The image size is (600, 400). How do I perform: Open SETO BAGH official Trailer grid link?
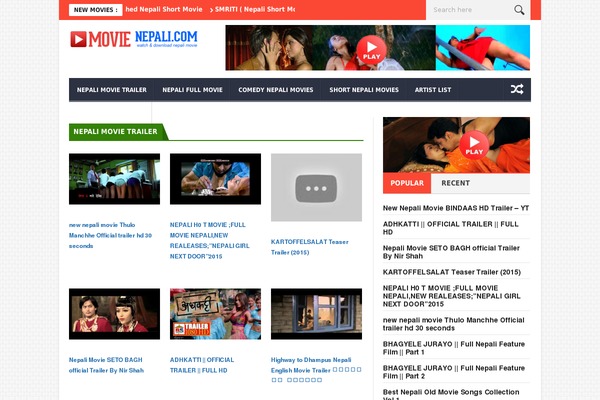pyautogui.click(x=106, y=365)
